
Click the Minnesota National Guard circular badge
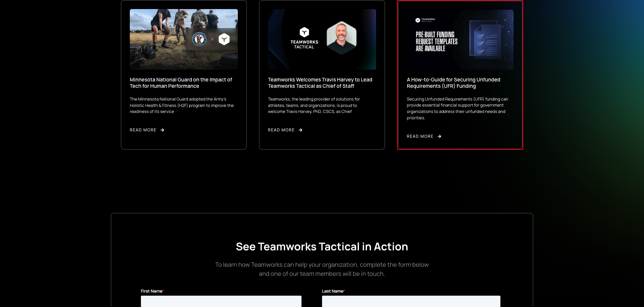tap(200, 39)
